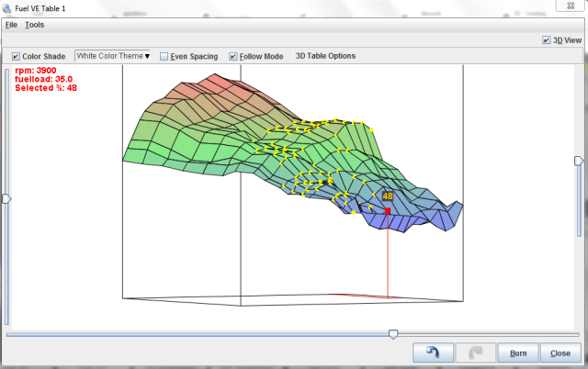Open the White Color Theme dropdown

point(113,56)
